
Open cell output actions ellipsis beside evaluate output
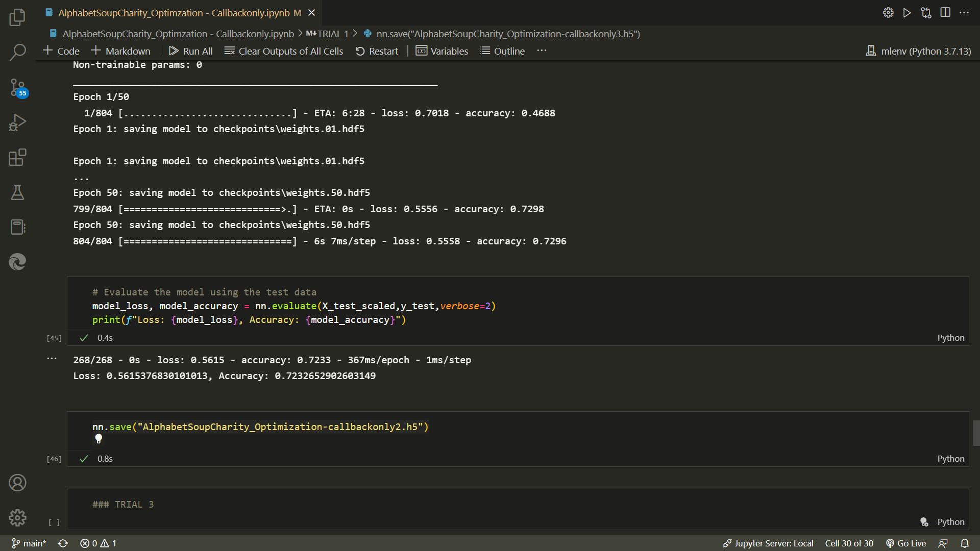[x=52, y=359]
